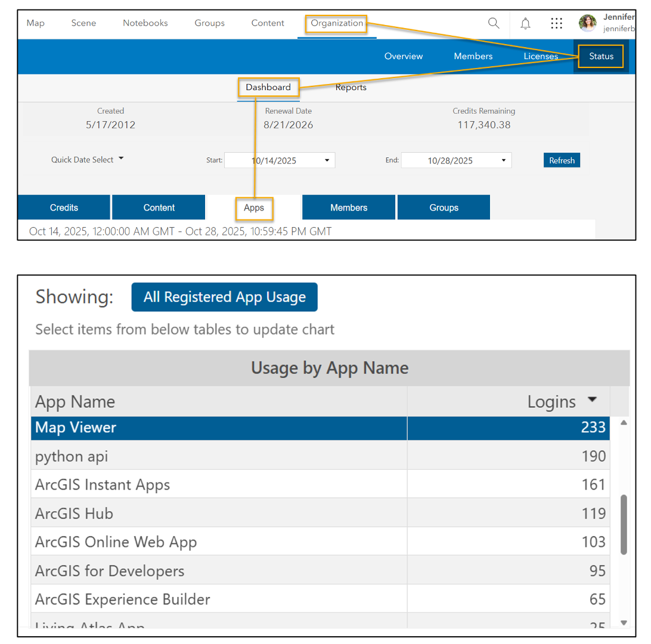Click the All Registered App Usage button

224,296
